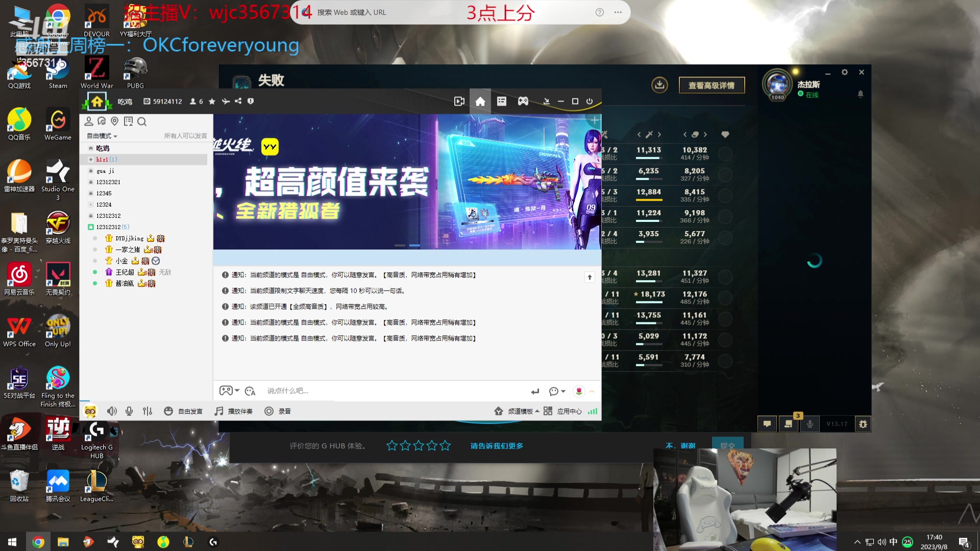980x551 pixels.
Task: Open the 自由模式 mode dropdown
Action: [x=102, y=136]
